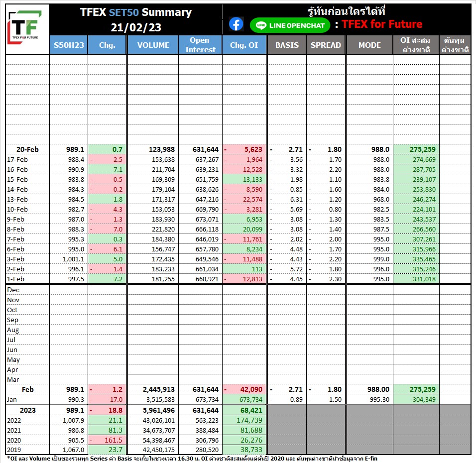Click the 2023 yearly row label
The image size is (476, 463).
tap(27, 410)
